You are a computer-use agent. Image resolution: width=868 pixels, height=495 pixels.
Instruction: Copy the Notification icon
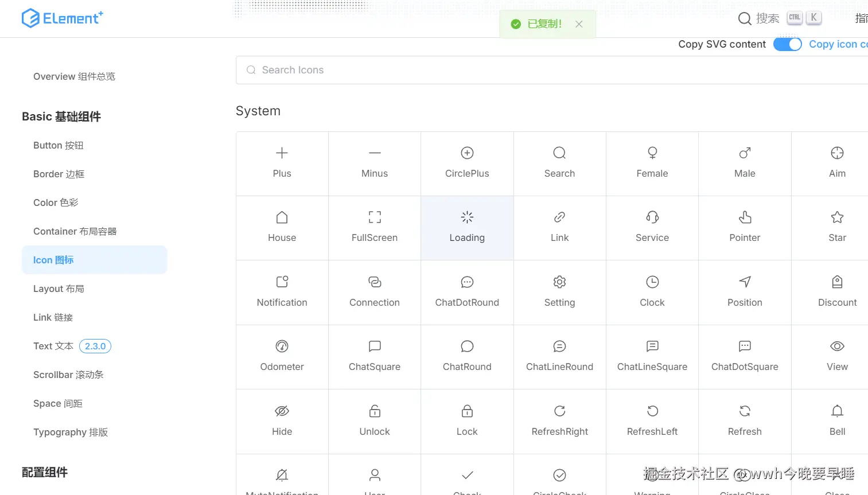[x=282, y=293]
